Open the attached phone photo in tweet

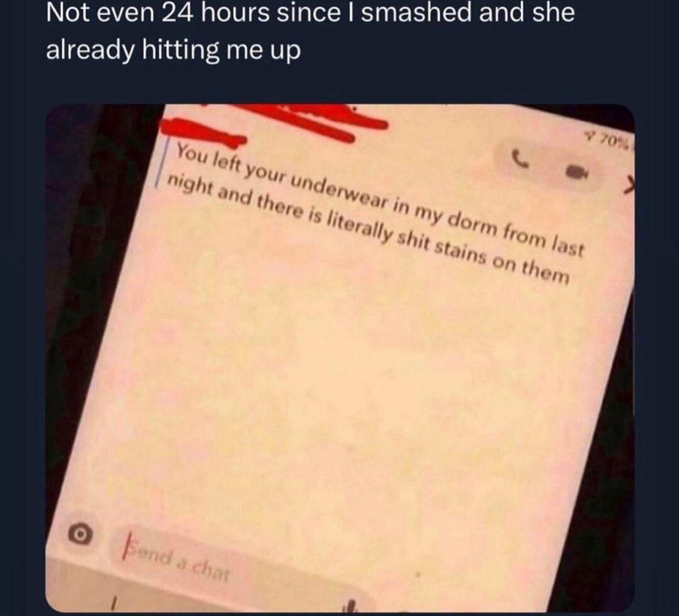pyautogui.click(x=340, y=357)
